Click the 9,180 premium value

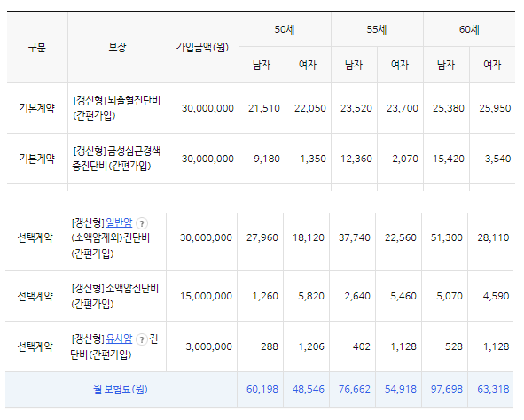[x=267, y=159]
